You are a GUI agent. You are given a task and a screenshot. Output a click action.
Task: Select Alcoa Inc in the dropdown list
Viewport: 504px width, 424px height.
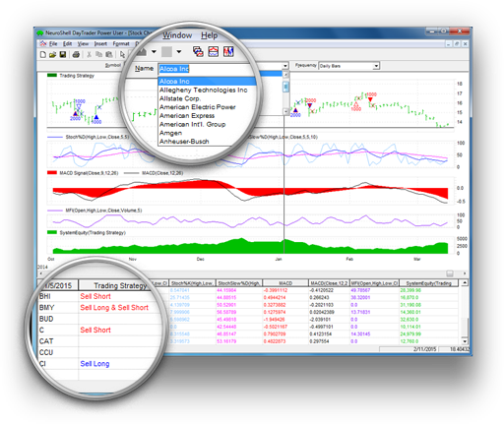(x=207, y=82)
